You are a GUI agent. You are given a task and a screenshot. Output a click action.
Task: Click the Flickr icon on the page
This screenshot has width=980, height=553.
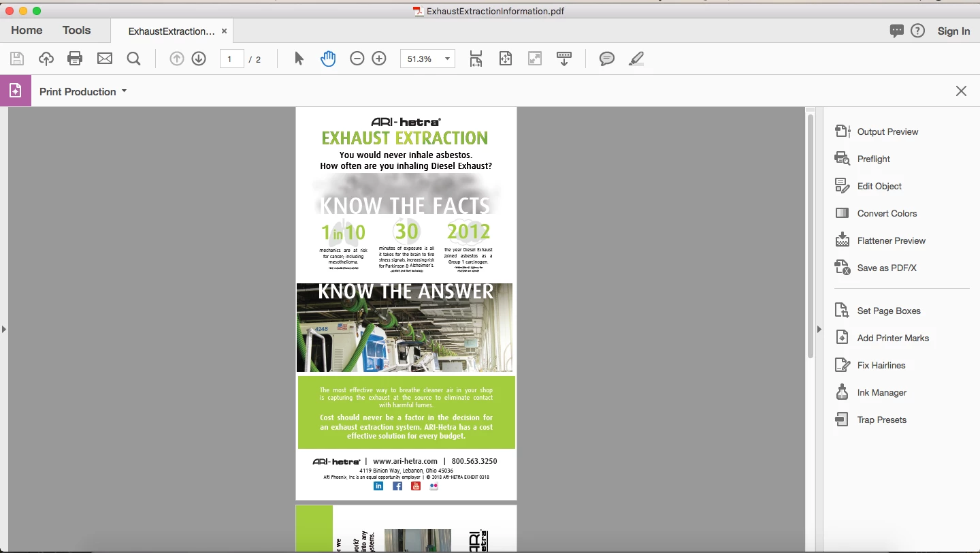(434, 486)
